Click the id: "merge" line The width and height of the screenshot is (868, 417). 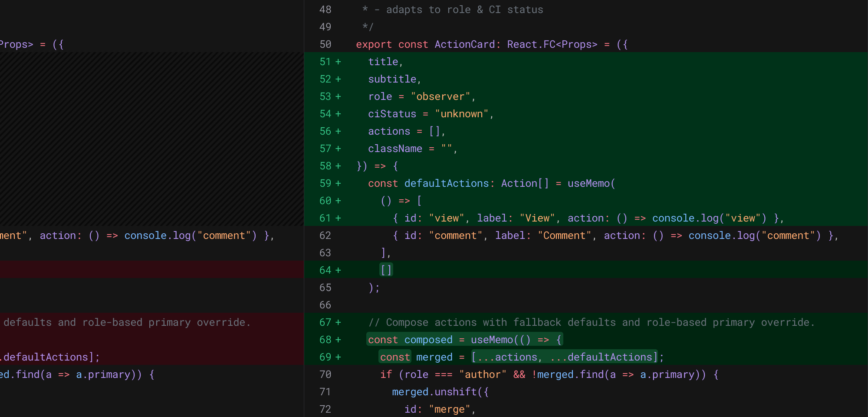[x=440, y=409]
